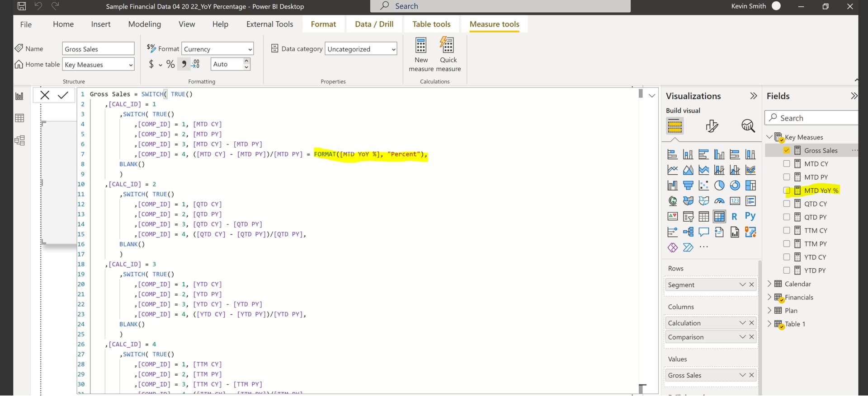The height and width of the screenshot is (396, 868).
Task: Choose the decomposition tree visual
Action: 688,232
